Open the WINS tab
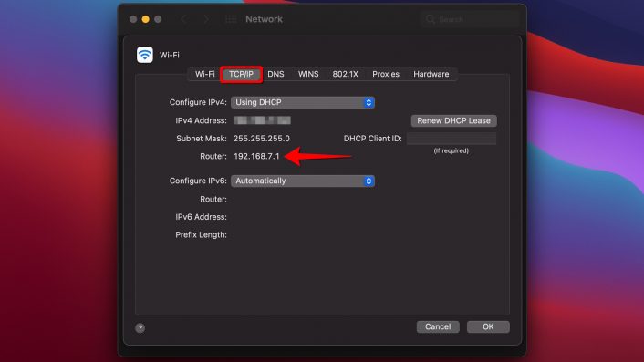The height and width of the screenshot is (362, 644). tap(308, 74)
